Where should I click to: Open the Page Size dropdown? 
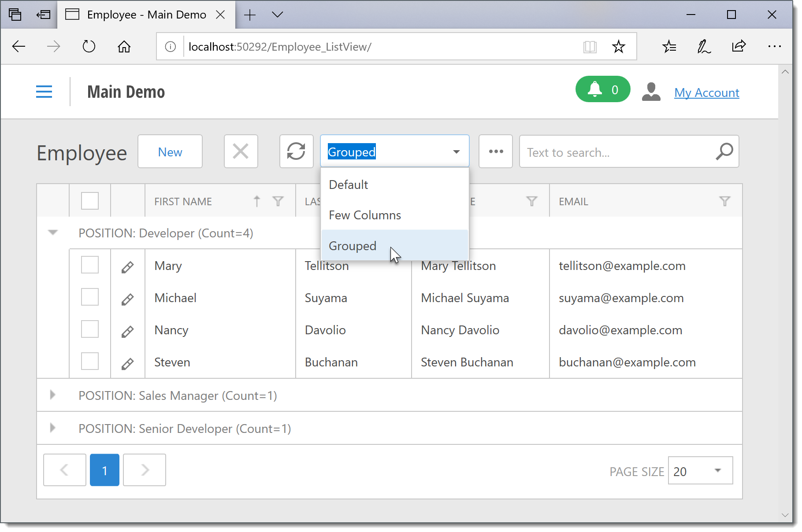700,471
